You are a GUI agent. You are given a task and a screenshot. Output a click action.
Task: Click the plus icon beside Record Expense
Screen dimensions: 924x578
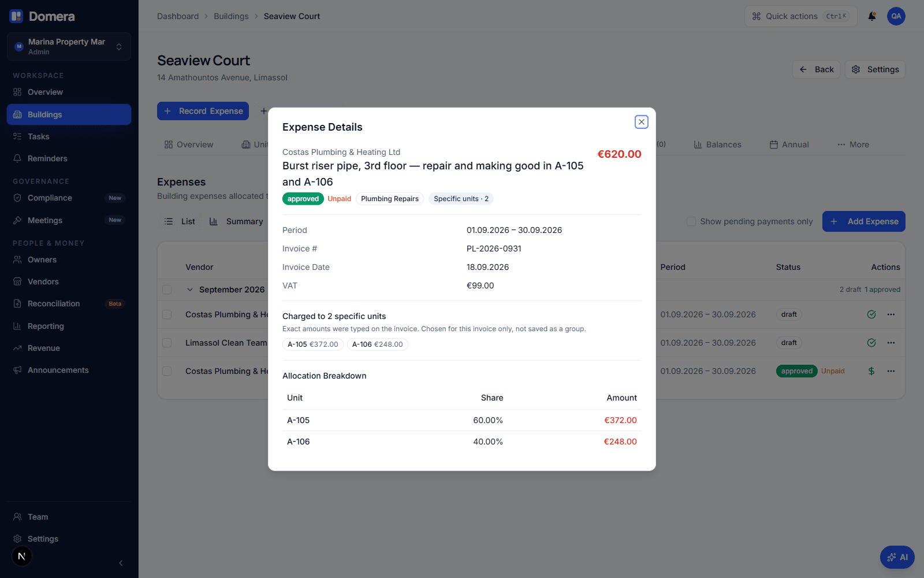pos(263,111)
